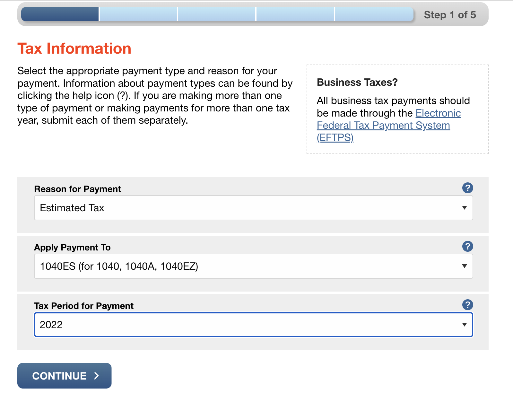The width and height of the screenshot is (513, 420).
Task: Open the Apply Payment To dropdown
Action: 253,266
